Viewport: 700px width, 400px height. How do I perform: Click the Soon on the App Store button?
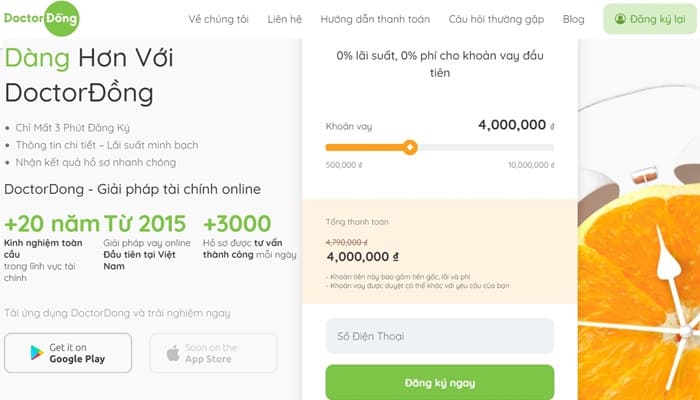213,353
